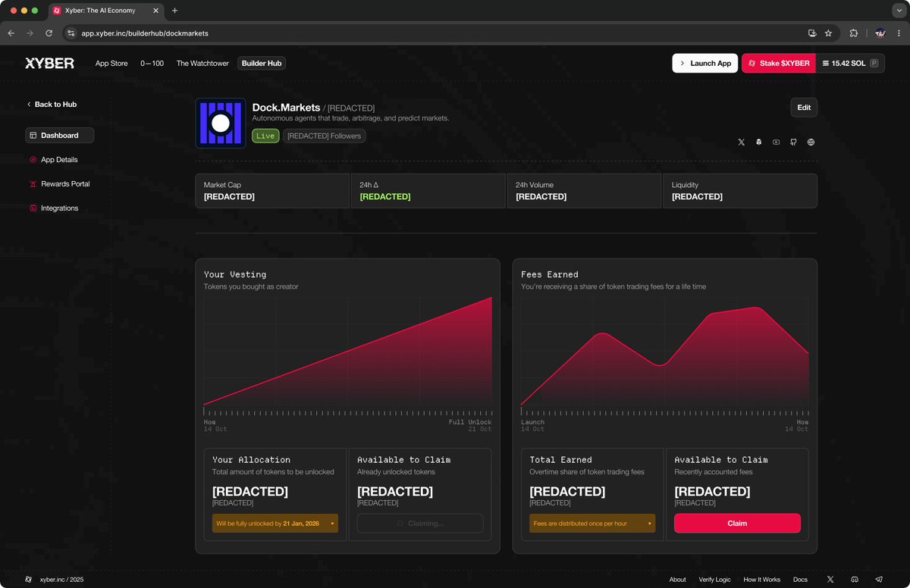Open the browser profile avatar
Viewport: 910px width, 588px height.
click(880, 33)
